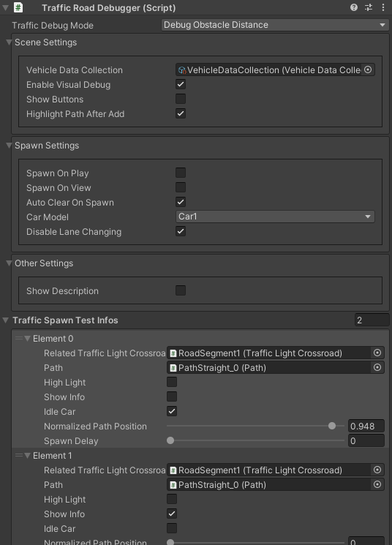392x545 pixels.
Task: Pick object for Element 0 Related Traffic Light Crossroad
Action: [377, 353]
